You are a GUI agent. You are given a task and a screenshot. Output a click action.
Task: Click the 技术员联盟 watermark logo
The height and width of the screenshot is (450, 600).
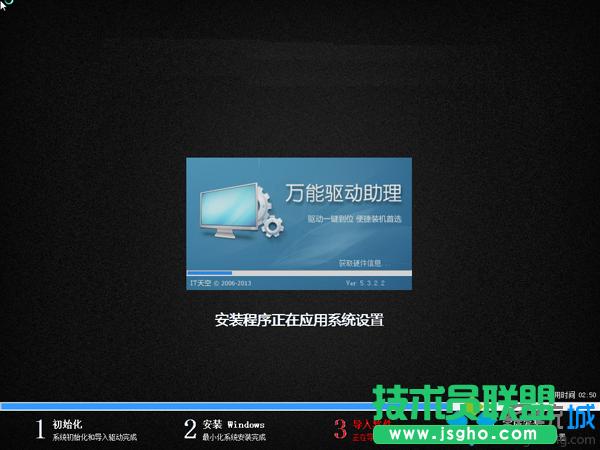click(x=463, y=405)
